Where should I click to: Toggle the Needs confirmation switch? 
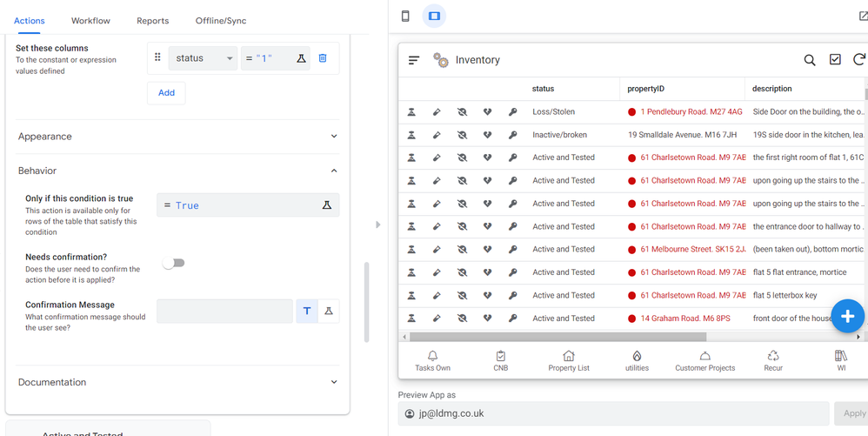(173, 263)
